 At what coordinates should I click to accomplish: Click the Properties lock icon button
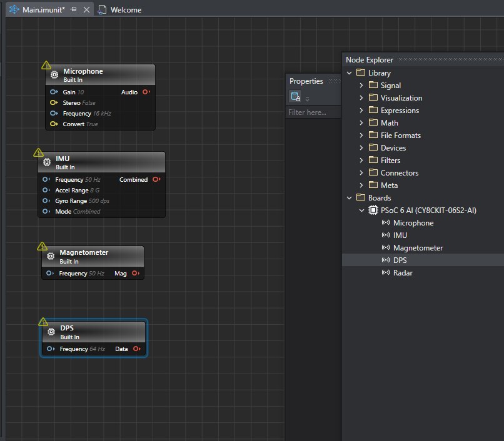coord(295,96)
